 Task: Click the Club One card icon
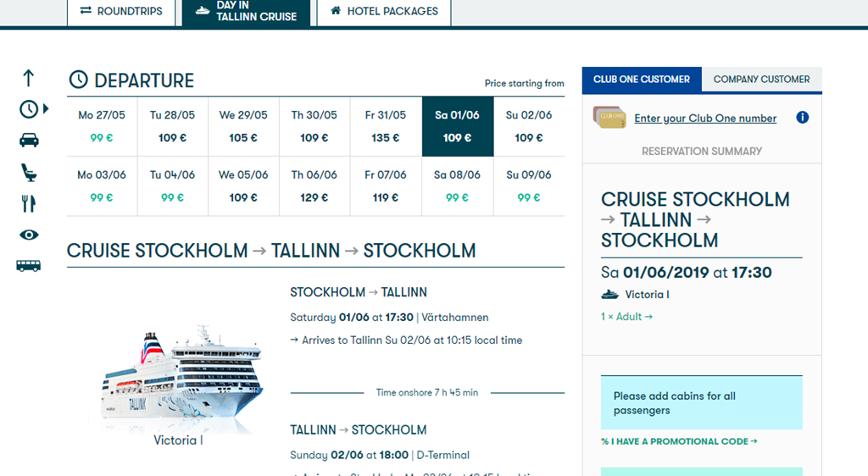(609, 117)
